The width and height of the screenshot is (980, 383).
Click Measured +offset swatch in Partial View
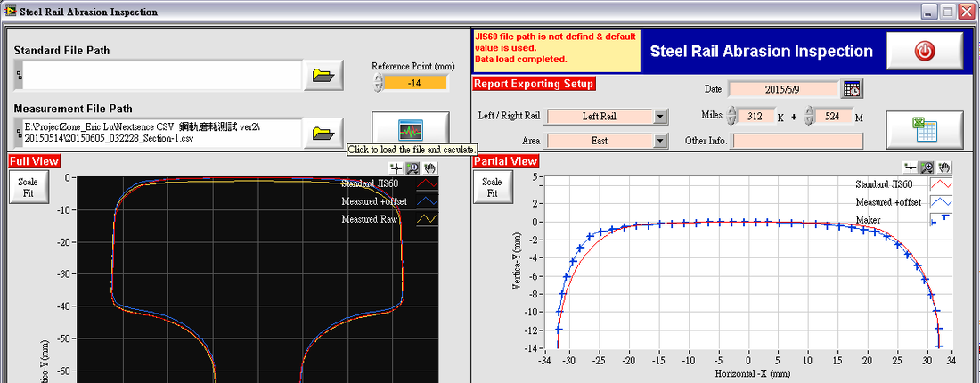click(x=942, y=202)
